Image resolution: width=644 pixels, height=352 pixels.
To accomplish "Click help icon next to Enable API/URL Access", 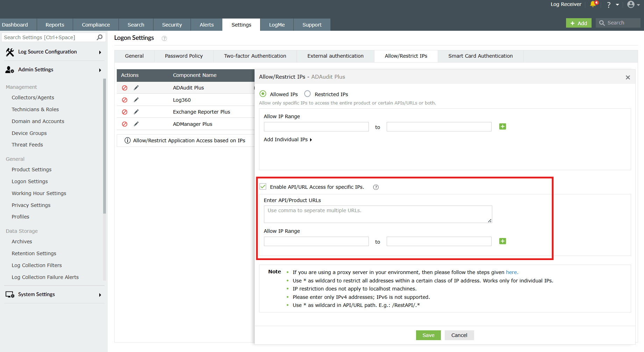I will point(376,187).
